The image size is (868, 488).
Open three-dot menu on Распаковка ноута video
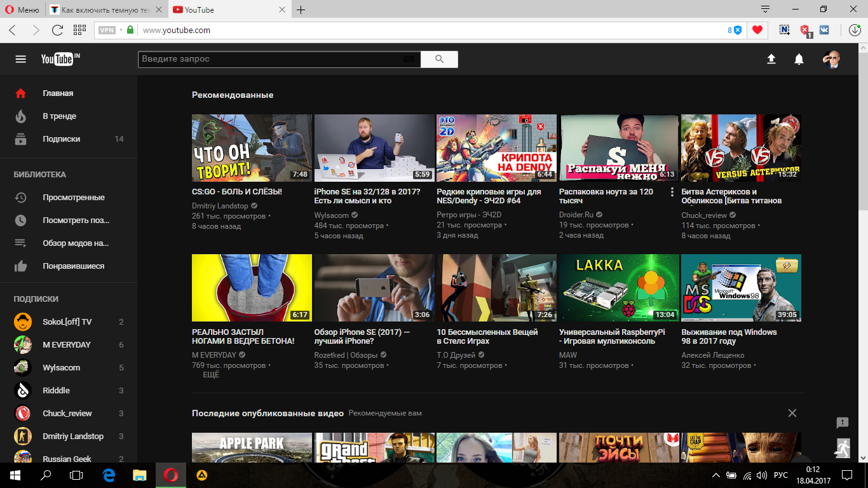coord(672,192)
